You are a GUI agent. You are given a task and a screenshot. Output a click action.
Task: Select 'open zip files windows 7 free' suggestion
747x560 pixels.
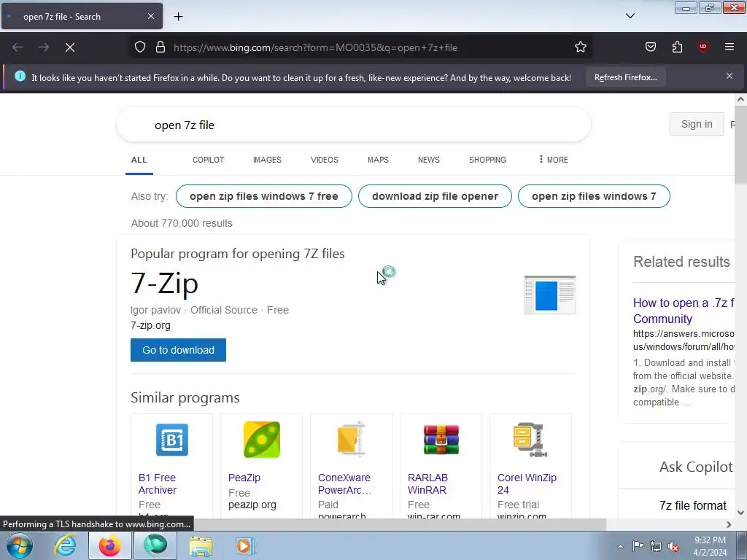264,196
